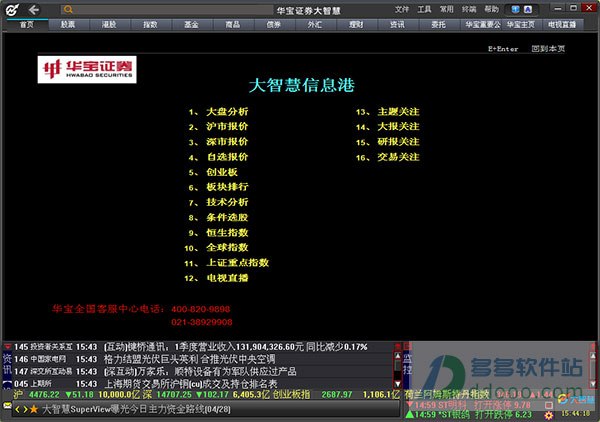Image resolution: width=600 pixels, height=422 pixels.
Task: Switch to the 外汇 tab
Action: coord(315,25)
